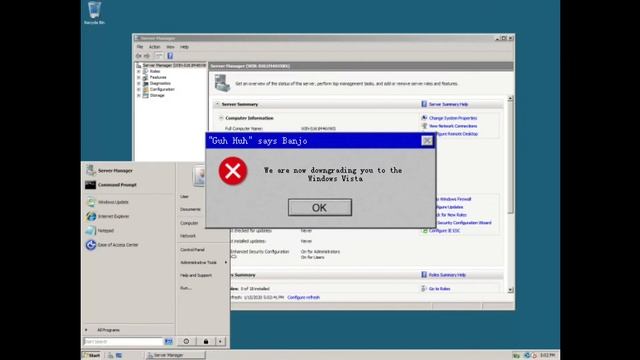Click the Server Manager taskbar button
This screenshot has width=640, height=360.
(x=176, y=356)
